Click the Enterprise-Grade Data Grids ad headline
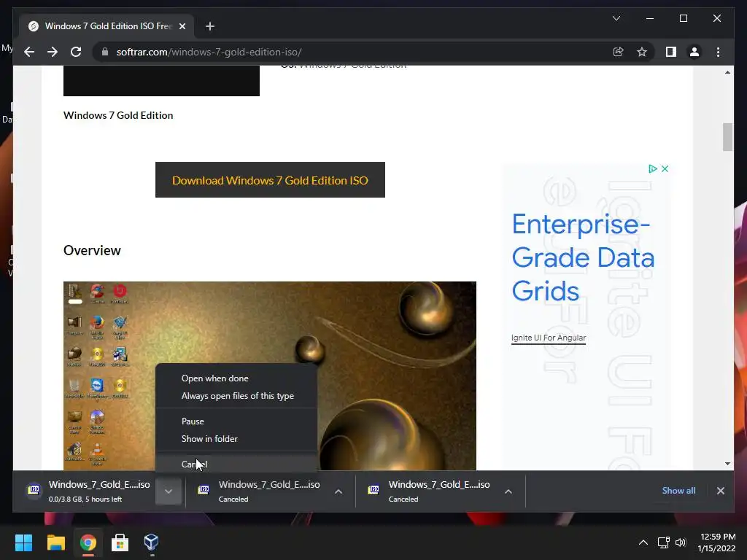The height and width of the screenshot is (560, 747). [583, 257]
